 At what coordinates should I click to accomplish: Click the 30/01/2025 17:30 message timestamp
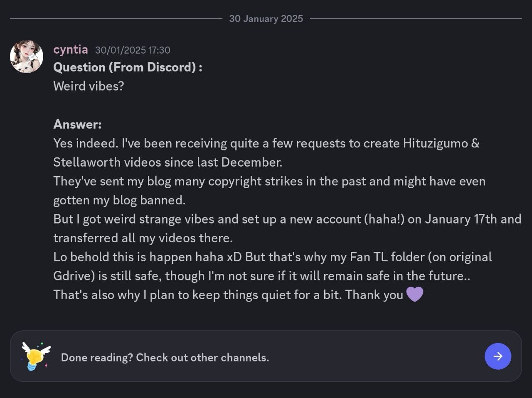[x=133, y=50]
